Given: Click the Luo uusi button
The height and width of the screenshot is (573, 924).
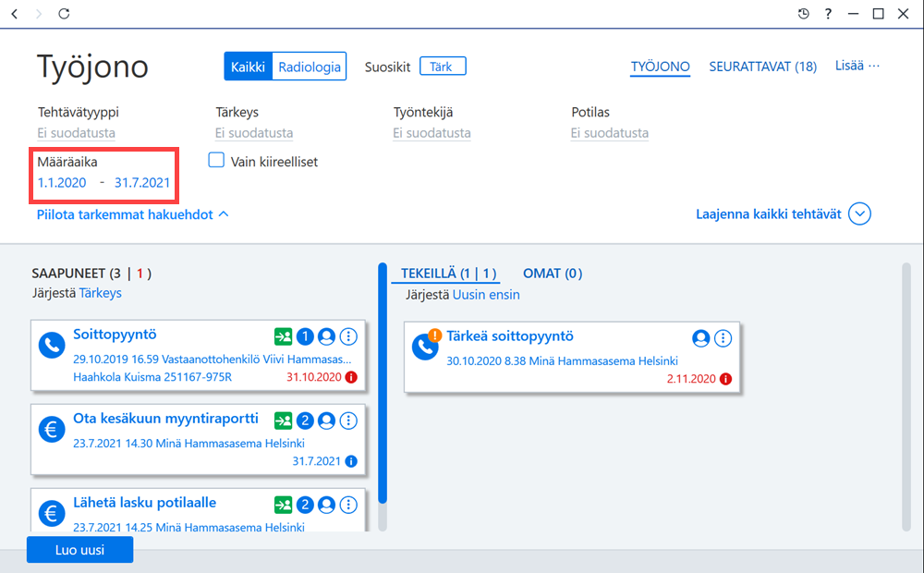Looking at the screenshot, I should (79, 549).
